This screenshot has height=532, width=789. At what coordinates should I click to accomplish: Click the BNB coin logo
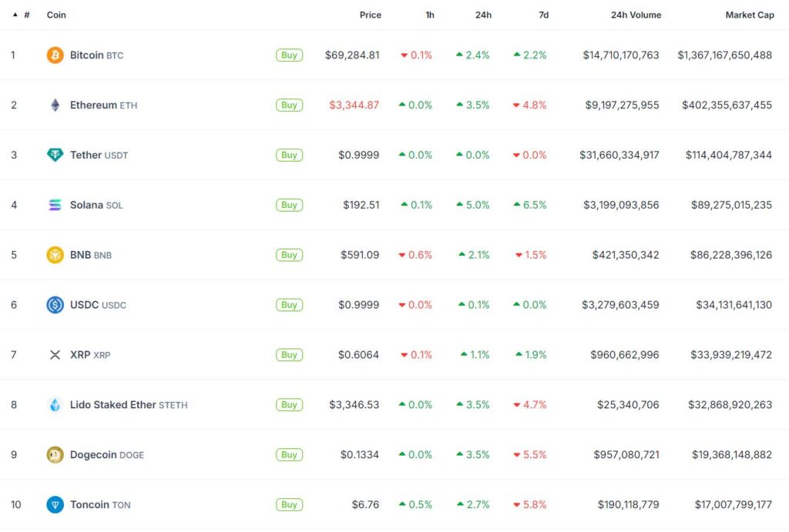pos(55,255)
